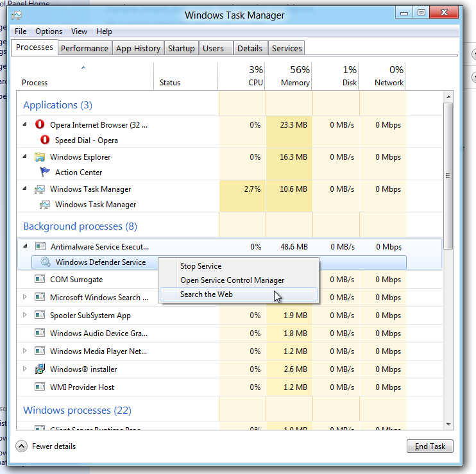Click the WMI Provider Host icon
Screen dimensions: 476x474
click(40, 387)
